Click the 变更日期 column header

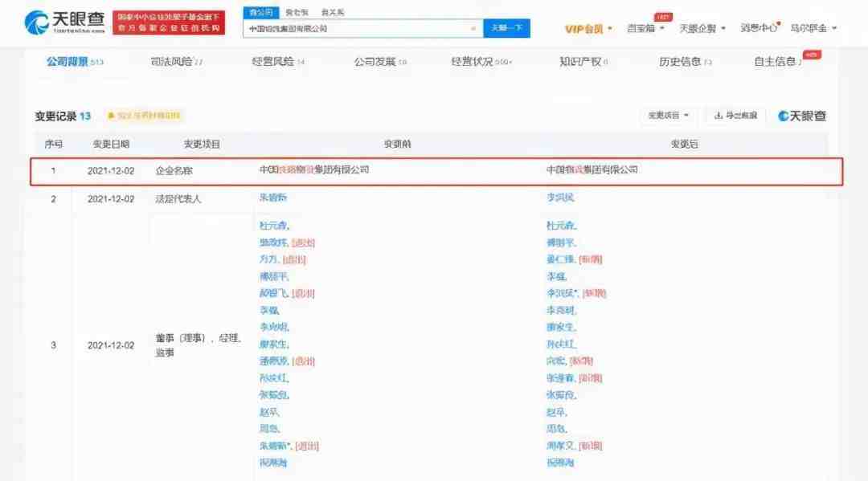pyautogui.click(x=111, y=145)
